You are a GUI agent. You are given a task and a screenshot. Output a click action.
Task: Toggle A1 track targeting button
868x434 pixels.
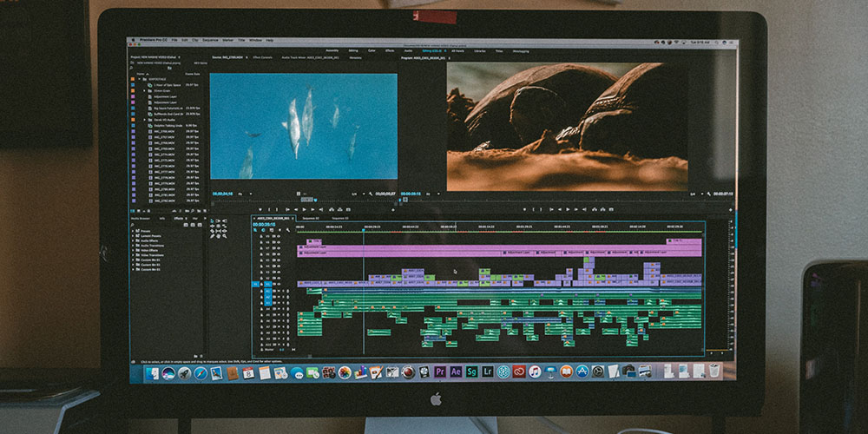click(268, 291)
